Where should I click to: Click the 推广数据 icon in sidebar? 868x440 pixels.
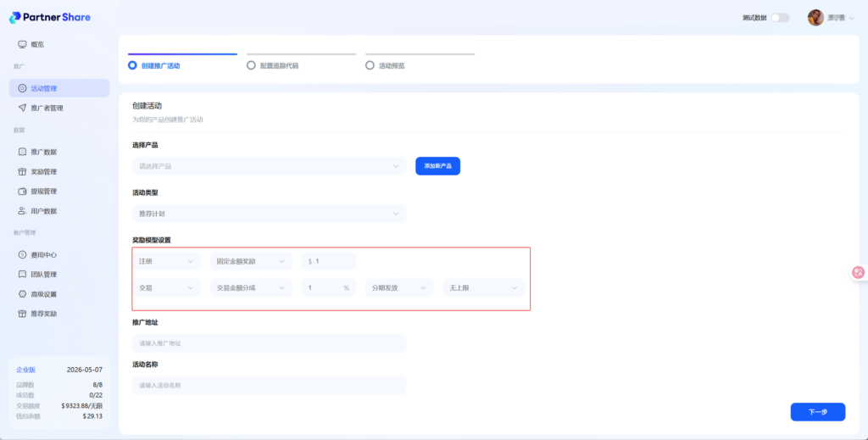(22, 152)
